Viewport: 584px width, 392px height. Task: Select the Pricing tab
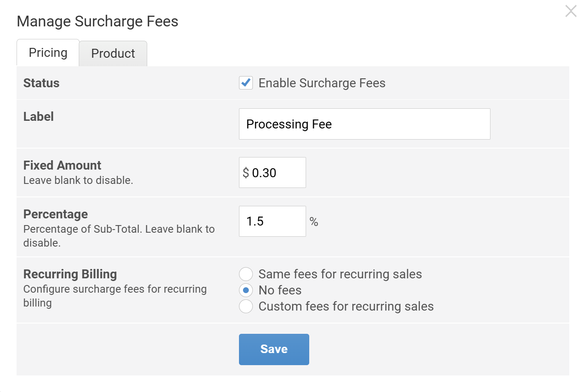(48, 53)
